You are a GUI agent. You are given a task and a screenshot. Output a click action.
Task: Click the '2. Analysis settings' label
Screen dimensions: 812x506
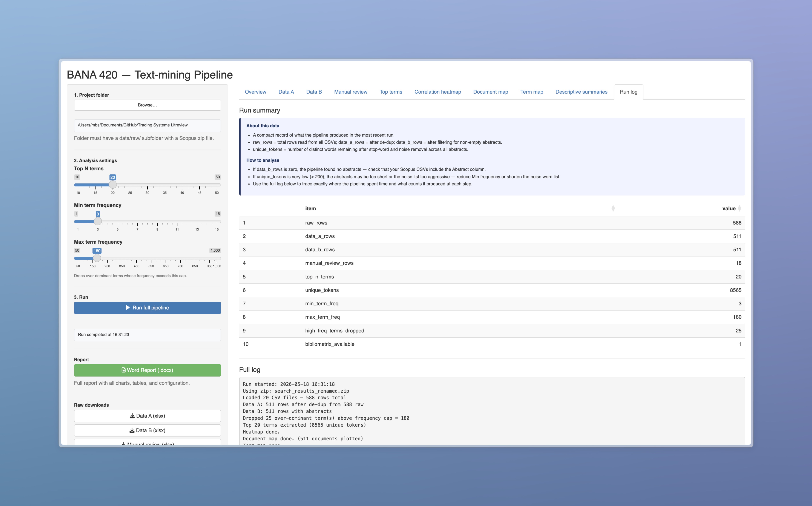coord(95,161)
